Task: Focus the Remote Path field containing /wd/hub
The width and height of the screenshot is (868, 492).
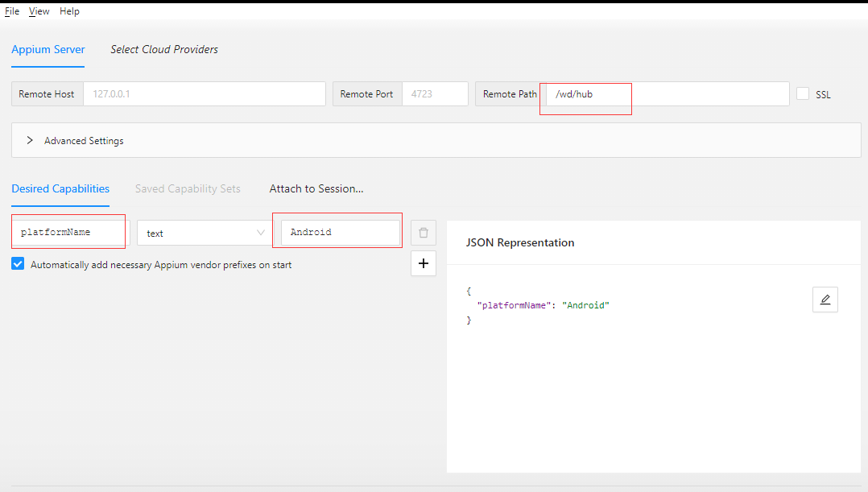Action: (668, 94)
